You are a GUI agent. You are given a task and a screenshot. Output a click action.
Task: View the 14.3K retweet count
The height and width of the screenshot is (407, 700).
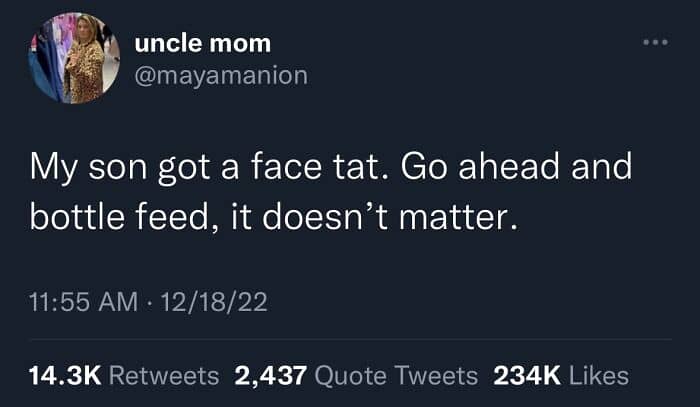click(x=63, y=375)
